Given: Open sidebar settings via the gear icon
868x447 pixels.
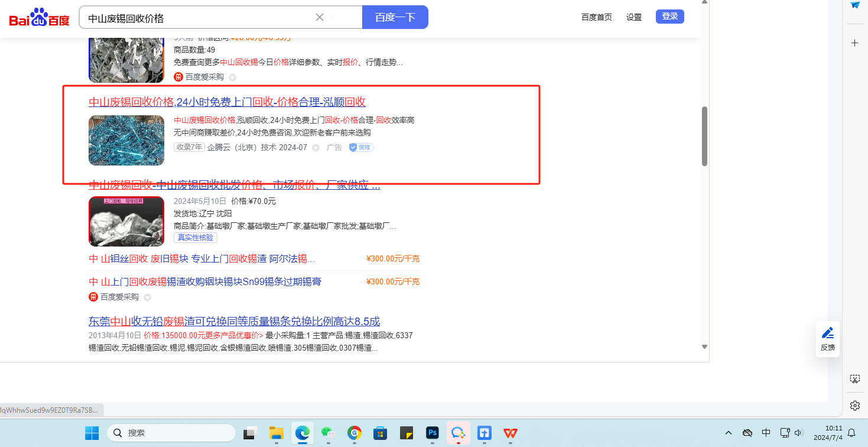Looking at the screenshot, I should (x=854, y=405).
